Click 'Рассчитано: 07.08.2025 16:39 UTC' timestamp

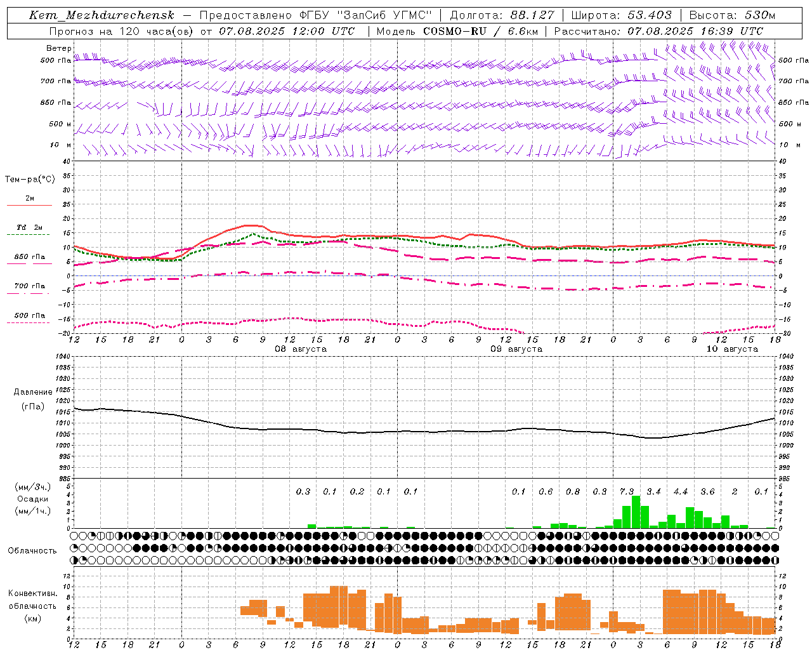tap(658, 30)
